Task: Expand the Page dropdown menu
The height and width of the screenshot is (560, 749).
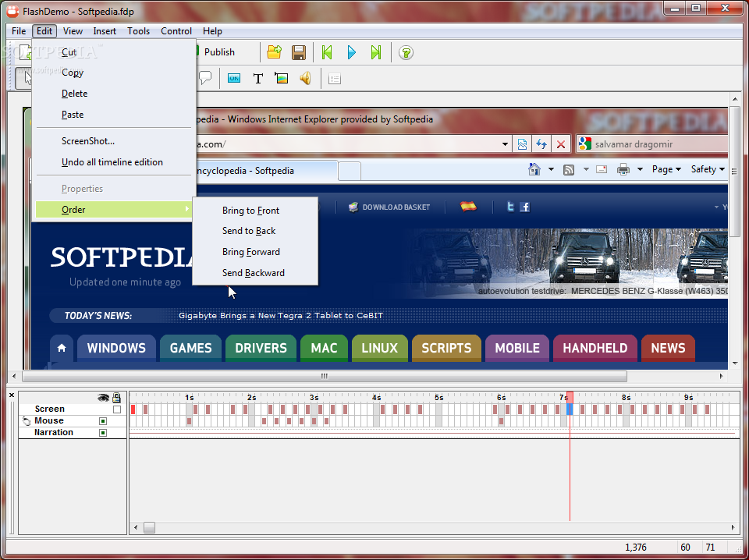Action: tap(666, 169)
